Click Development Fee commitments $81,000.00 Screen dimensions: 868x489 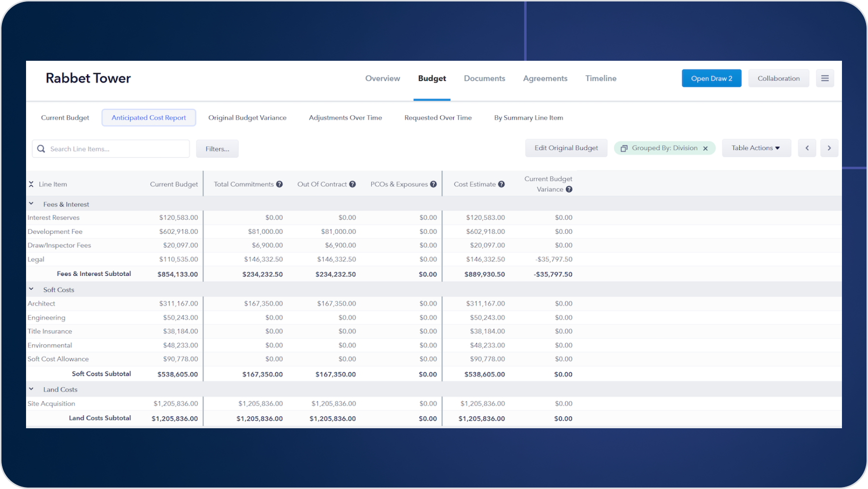265,231
